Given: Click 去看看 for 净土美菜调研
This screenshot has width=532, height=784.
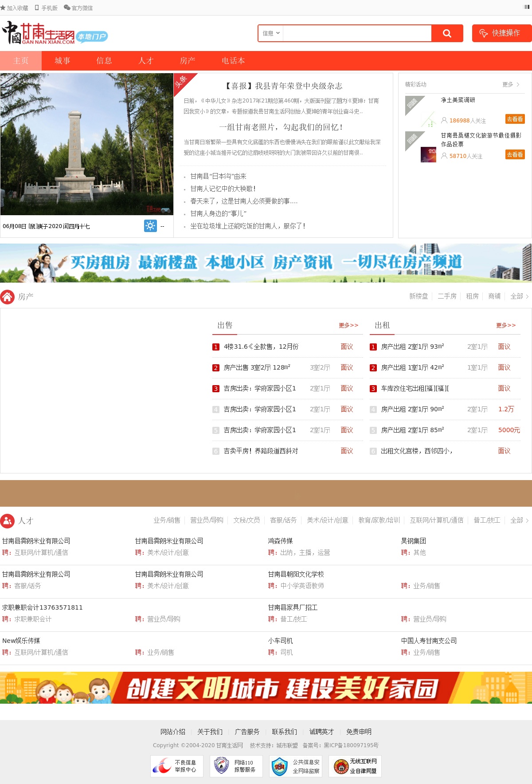Looking at the screenshot, I should [515, 119].
